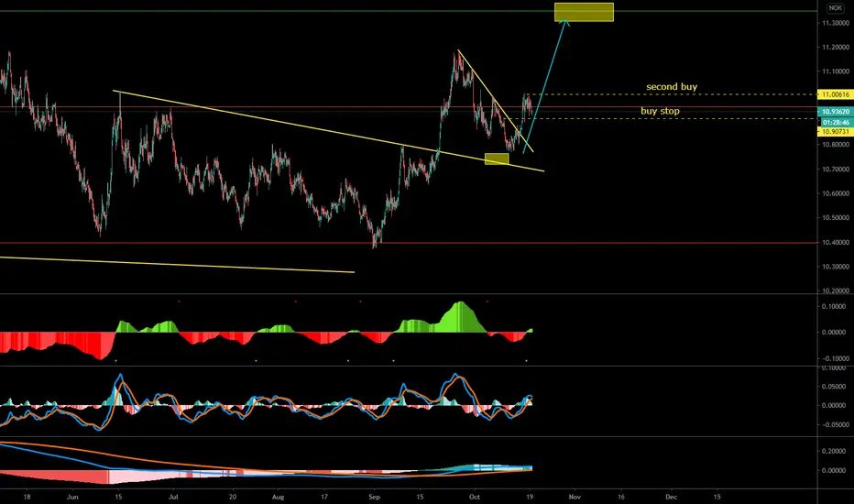Click the 10.80000 price scale value
The image size is (854, 504).
[836, 145]
